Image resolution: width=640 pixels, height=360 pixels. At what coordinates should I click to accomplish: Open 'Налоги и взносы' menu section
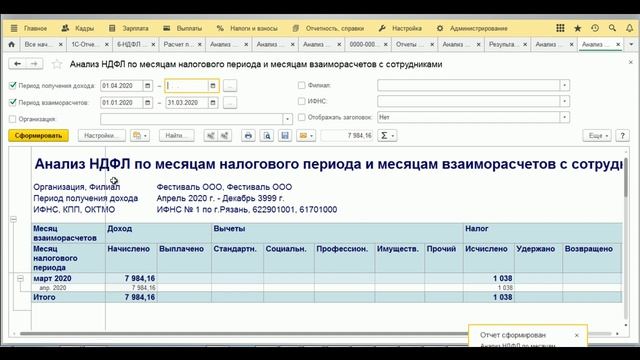point(247,28)
